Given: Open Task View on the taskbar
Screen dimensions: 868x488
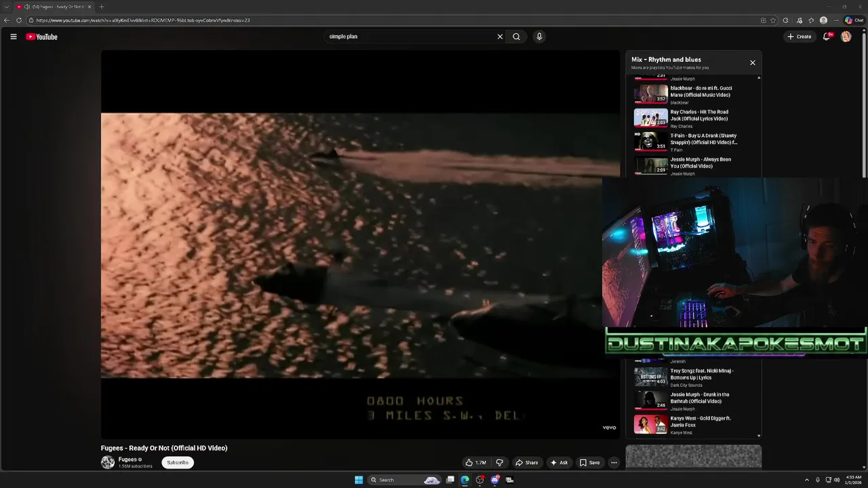Looking at the screenshot, I should click(x=450, y=480).
